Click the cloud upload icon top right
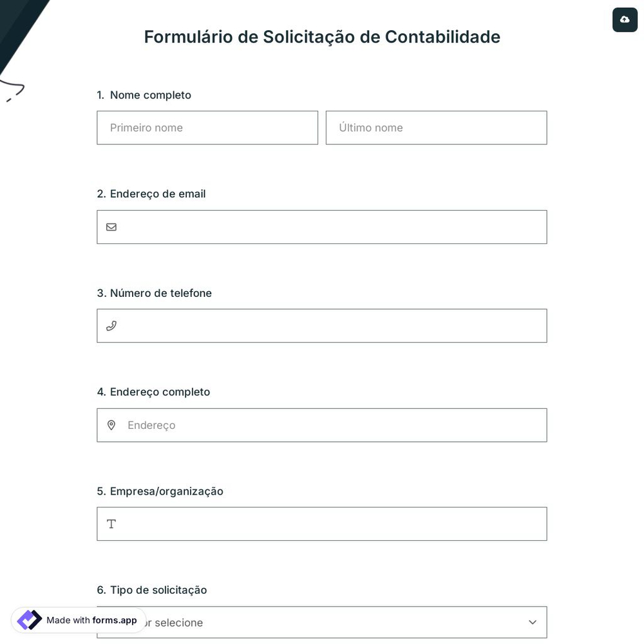644x644 pixels. [x=625, y=19]
